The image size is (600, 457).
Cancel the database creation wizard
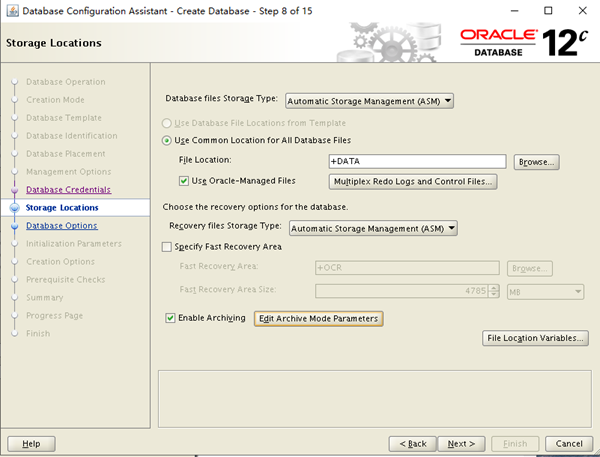(569, 444)
